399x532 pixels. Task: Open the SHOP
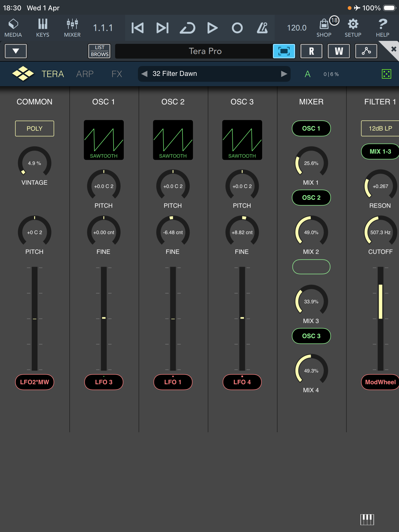tap(324, 28)
